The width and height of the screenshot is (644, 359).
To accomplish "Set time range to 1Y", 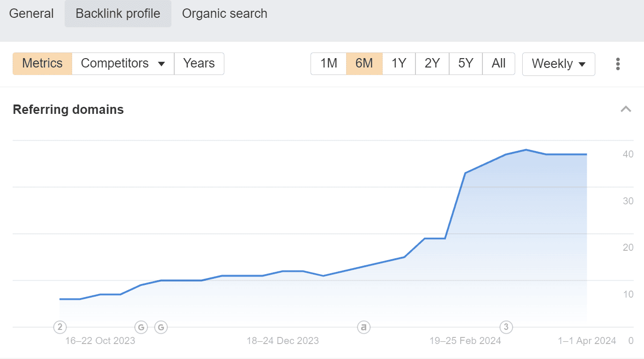I will [399, 63].
